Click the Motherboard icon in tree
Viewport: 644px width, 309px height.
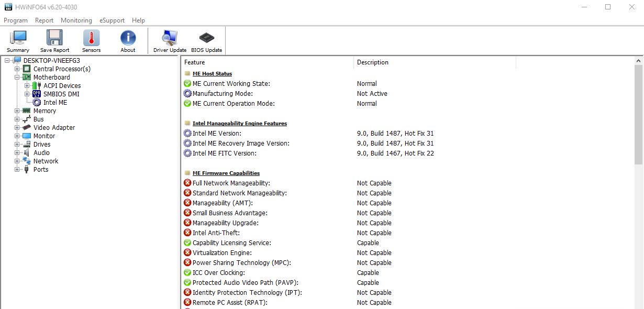pos(27,77)
